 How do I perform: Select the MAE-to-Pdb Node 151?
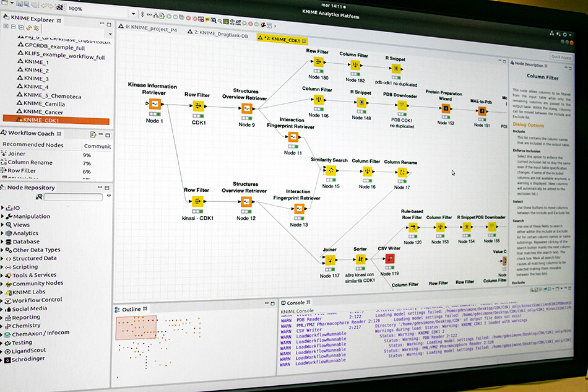point(482,111)
